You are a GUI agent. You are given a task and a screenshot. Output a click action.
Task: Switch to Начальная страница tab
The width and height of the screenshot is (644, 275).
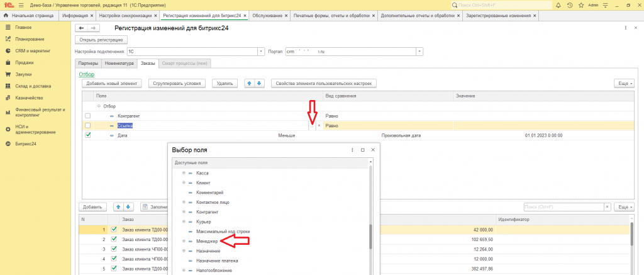click(29, 16)
